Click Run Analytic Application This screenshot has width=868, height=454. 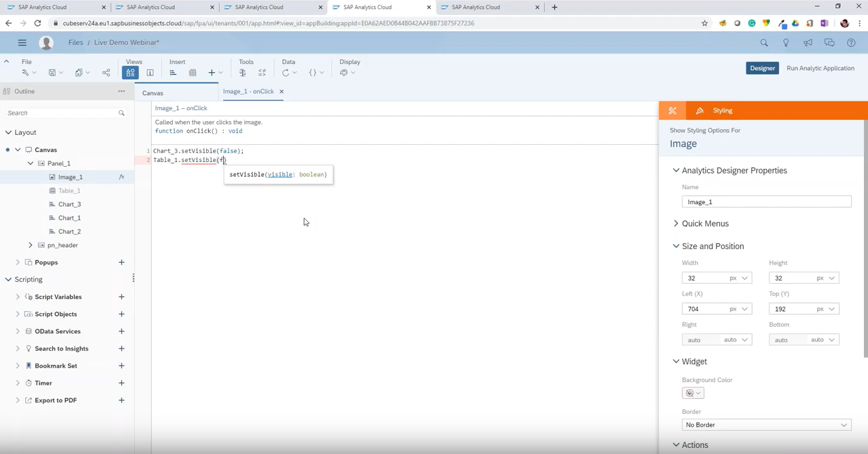click(820, 68)
